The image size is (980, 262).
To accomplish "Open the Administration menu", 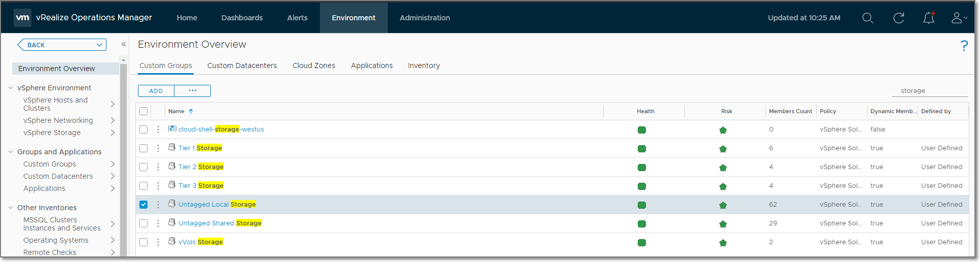I will 424,18.
